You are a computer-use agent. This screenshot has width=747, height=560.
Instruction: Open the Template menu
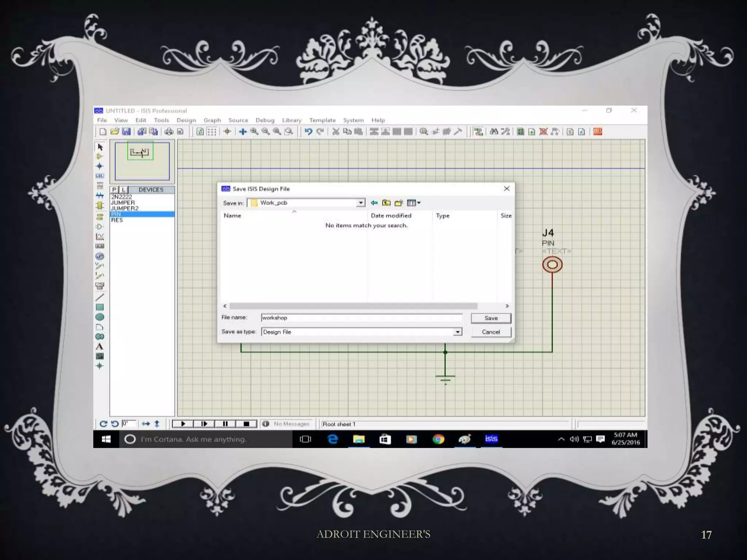pos(322,120)
